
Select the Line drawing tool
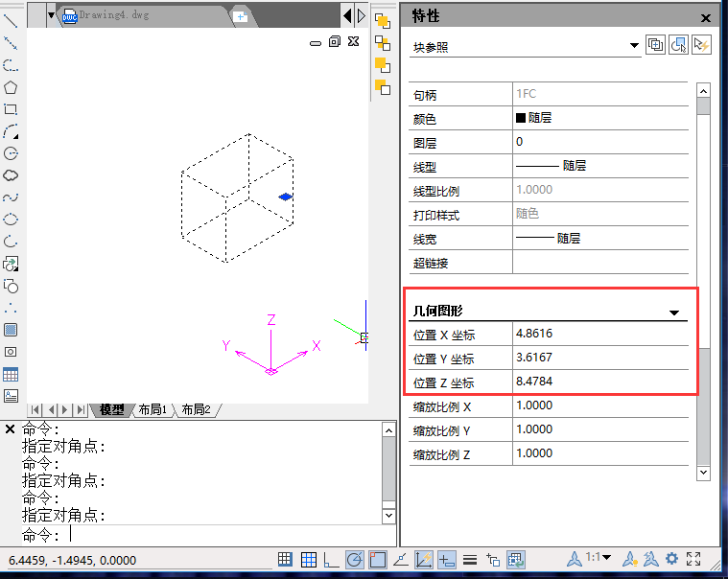(x=11, y=20)
